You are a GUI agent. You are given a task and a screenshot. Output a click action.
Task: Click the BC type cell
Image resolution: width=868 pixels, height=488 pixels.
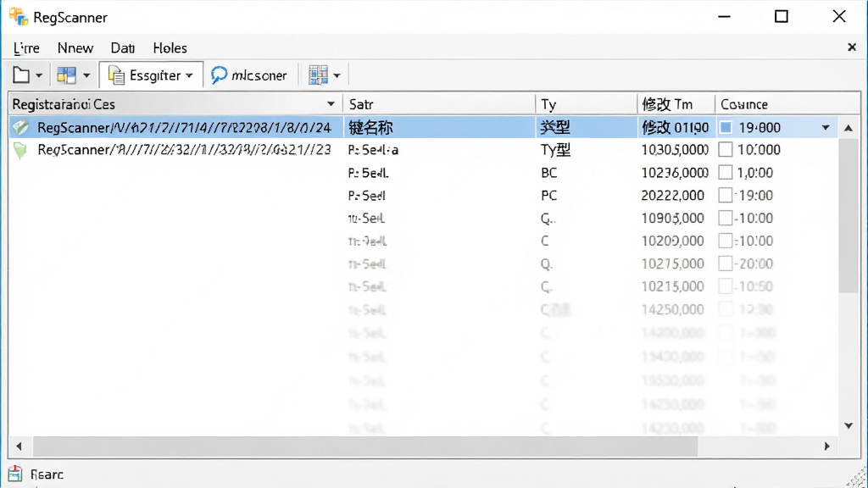point(549,173)
